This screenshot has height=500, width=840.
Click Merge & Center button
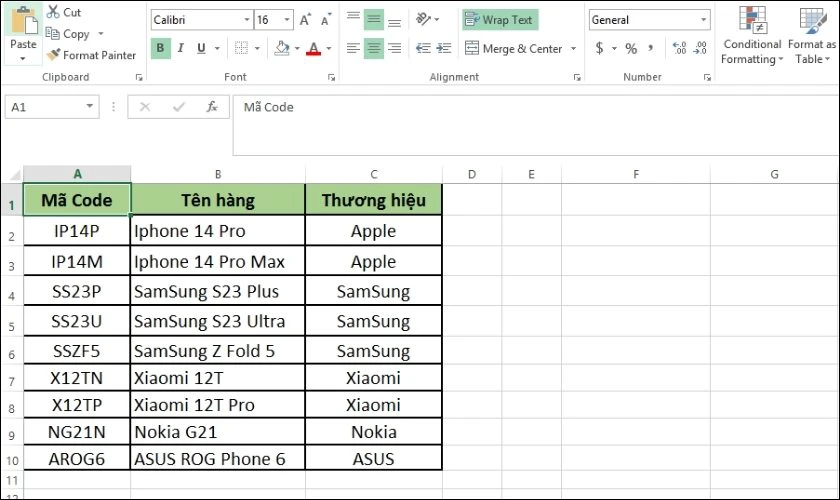tap(513, 48)
